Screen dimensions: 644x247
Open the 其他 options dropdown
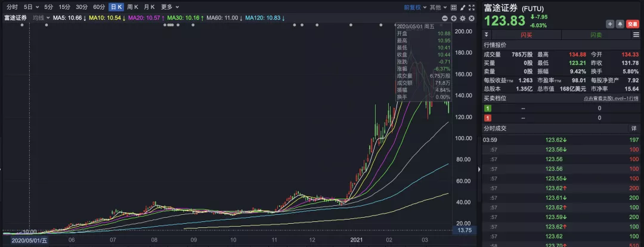click(438, 7)
